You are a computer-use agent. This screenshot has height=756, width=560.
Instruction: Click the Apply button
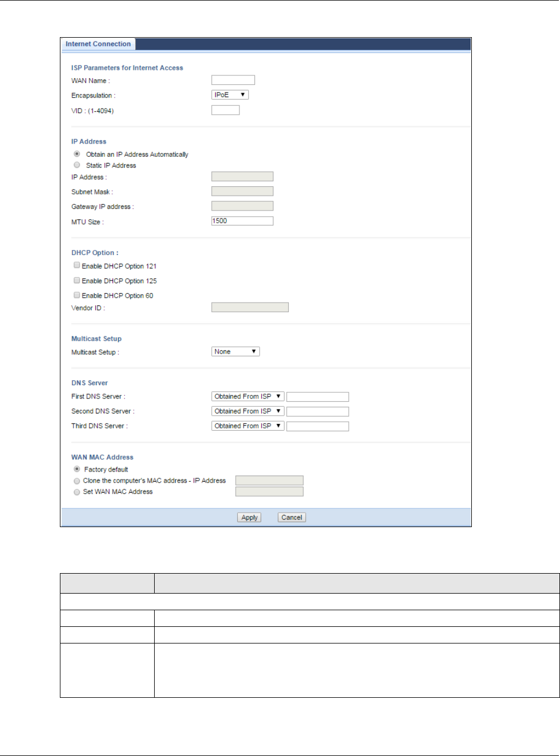[x=250, y=518]
